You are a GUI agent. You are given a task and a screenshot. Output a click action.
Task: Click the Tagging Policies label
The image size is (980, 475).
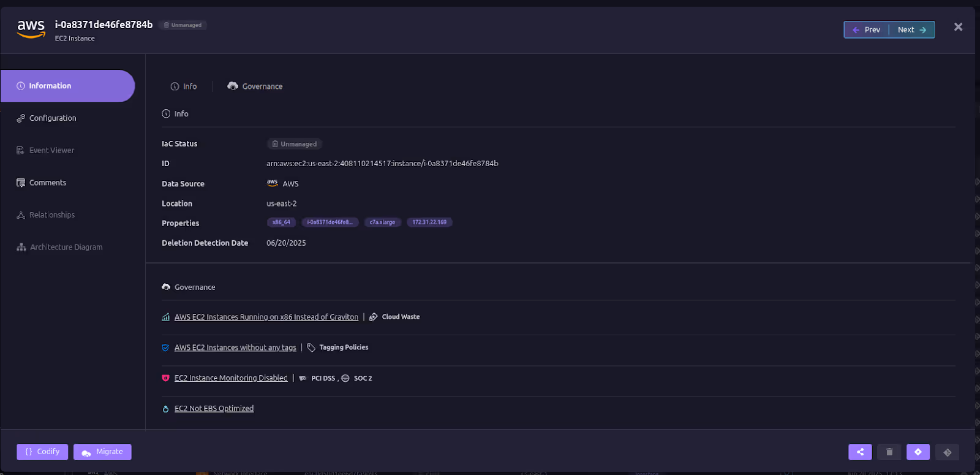344,348
